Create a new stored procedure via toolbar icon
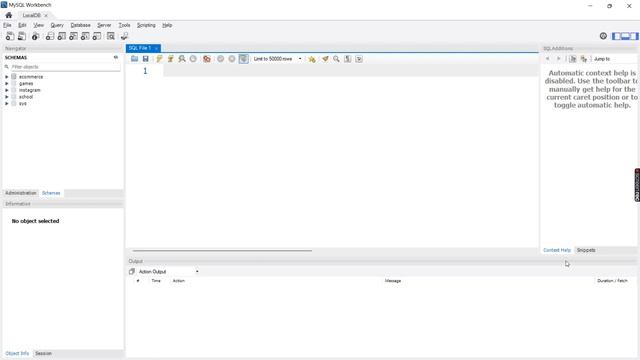 [85, 36]
